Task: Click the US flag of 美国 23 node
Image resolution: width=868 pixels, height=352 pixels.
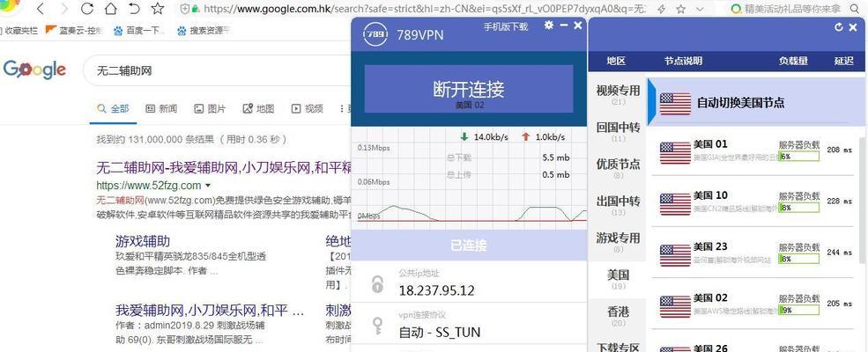Action: [675, 256]
